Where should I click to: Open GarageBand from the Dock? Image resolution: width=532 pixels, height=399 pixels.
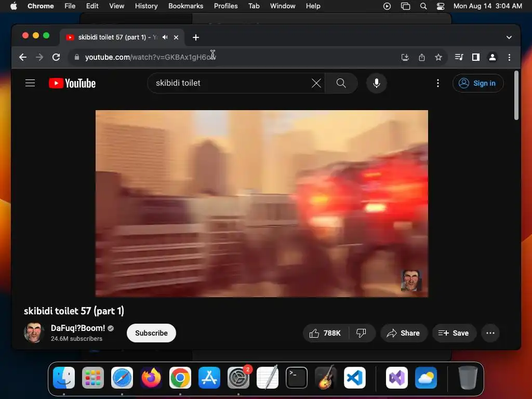click(x=326, y=378)
